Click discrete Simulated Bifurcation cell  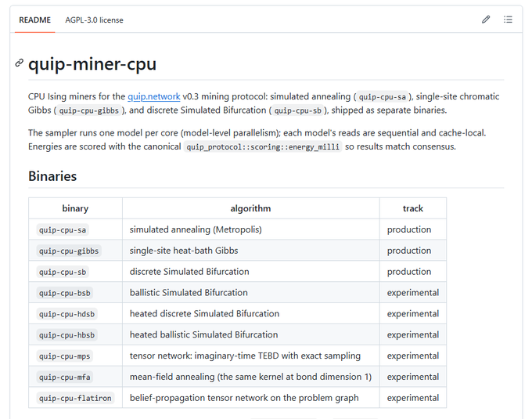(250, 272)
